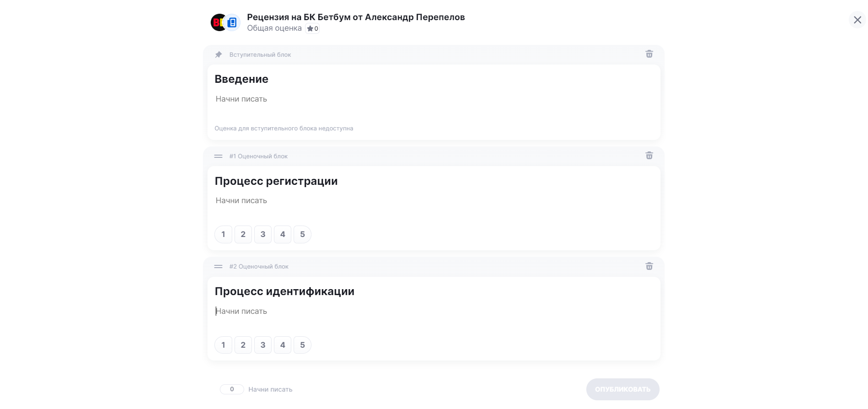868x409 pixels.
Task: Rate Процесс идентификации with 4
Action: pyautogui.click(x=283, y=345)
